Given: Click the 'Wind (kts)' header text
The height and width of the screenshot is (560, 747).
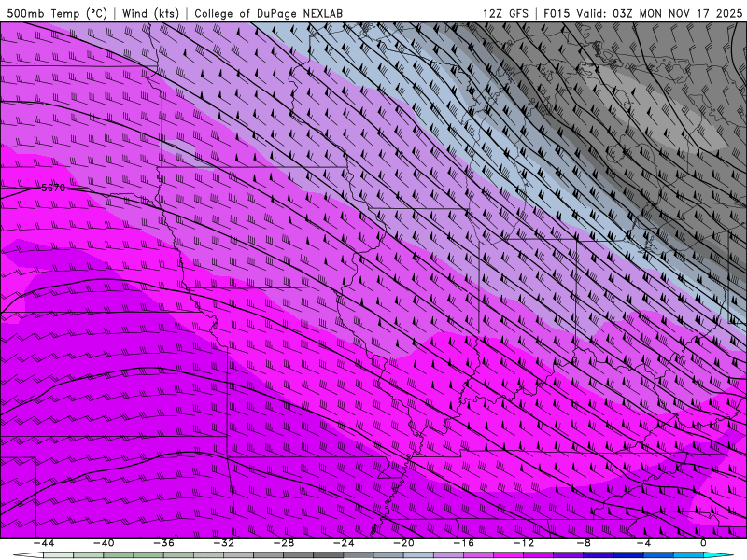Looking at the screenshot, I should click(x=150, y=13).
